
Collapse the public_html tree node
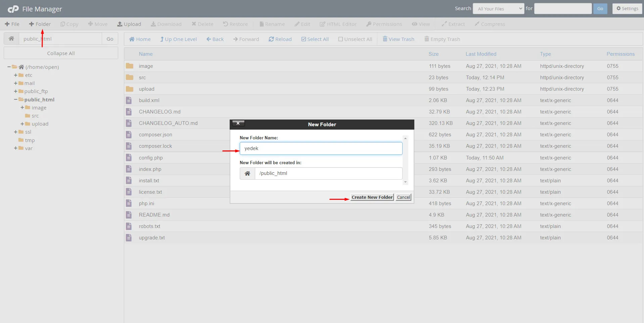pyautogui.click(x=16, y=100)
